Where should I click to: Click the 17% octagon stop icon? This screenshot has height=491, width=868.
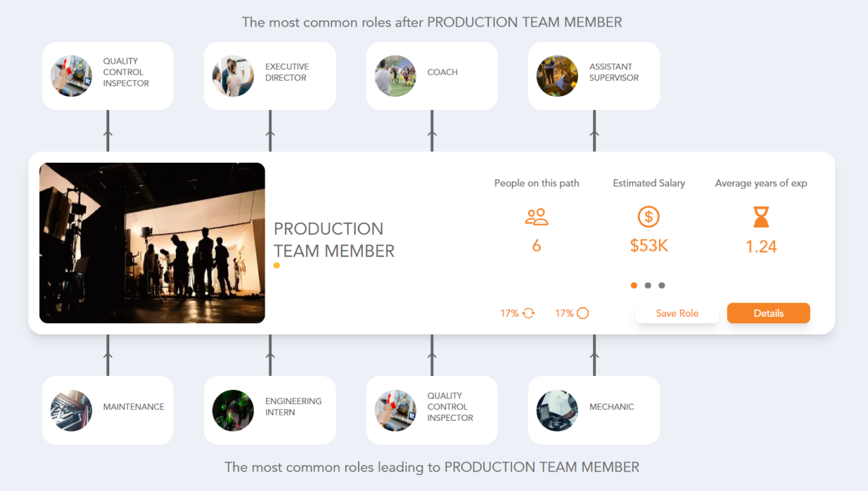(582, 312)
